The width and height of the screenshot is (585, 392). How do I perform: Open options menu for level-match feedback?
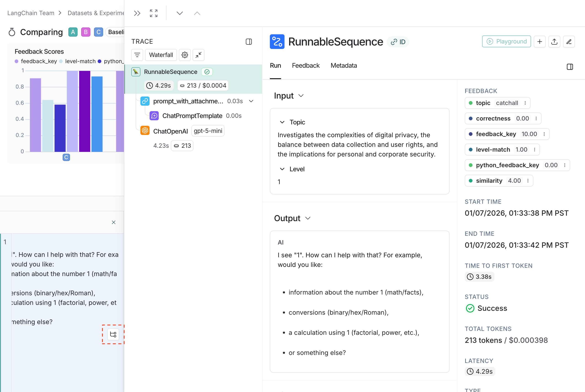tap(535, 150)
